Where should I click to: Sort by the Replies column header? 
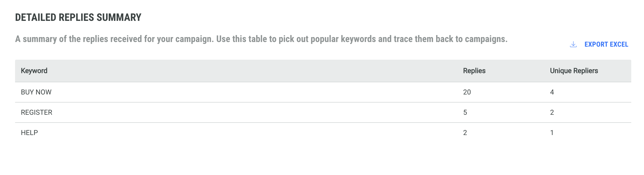tap(474, 71)
